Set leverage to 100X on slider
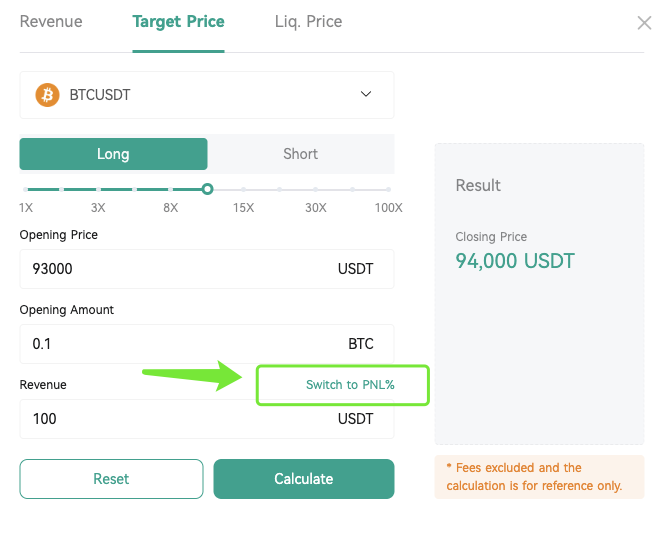This screenshot has height=559, width=665. [x=388, y=190]
